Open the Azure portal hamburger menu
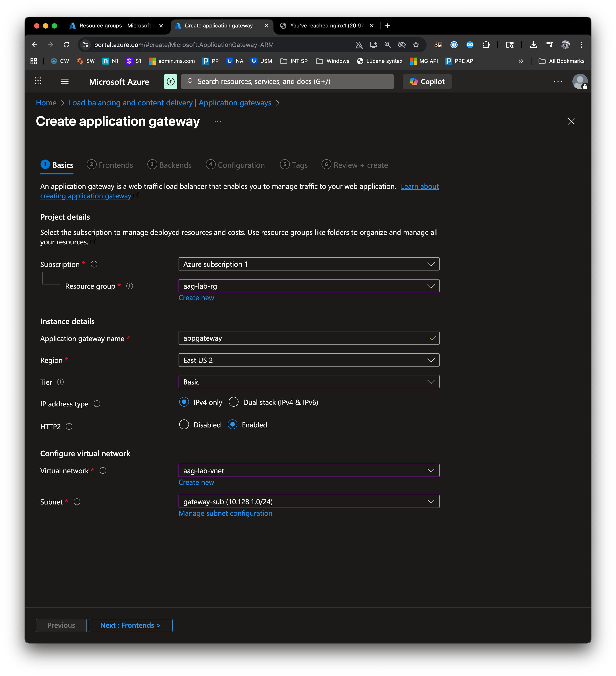The height and width of the screenshot is (676, 616). tap(64, 81)
